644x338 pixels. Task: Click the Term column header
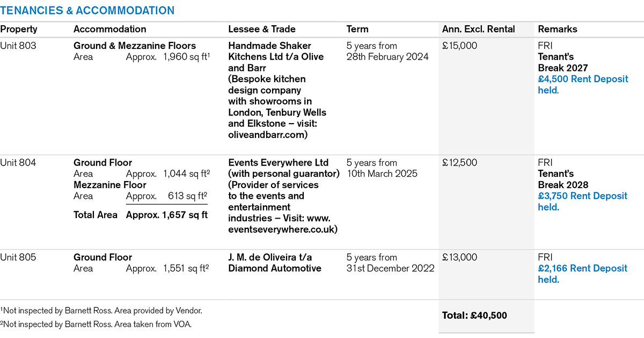coord(357,29)
